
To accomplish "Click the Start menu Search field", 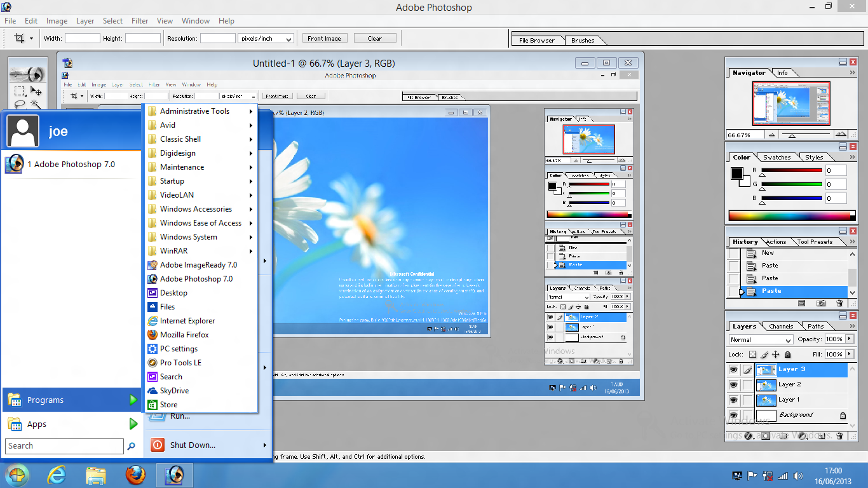I will click(64, 446).
